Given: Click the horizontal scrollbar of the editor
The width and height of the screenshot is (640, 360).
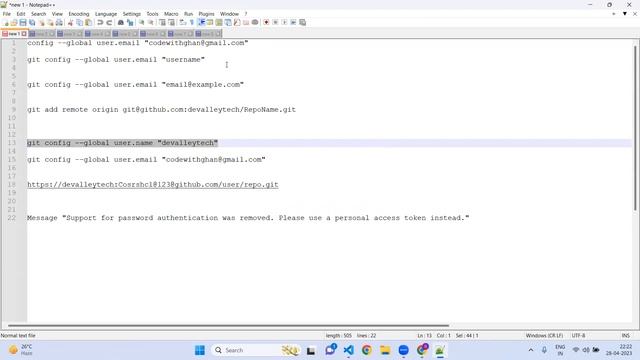Looking at the screenshot, I should [x=229, y=326].
